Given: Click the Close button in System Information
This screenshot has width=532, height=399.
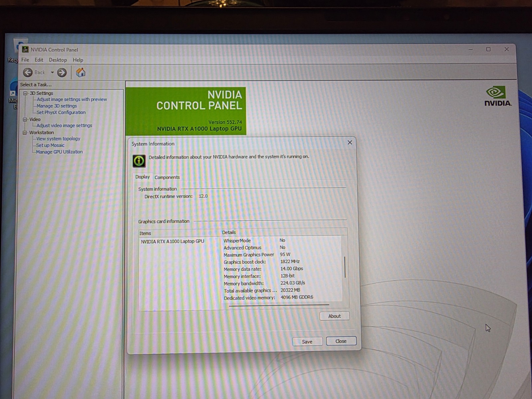Looking at the screenshot, I should click(x=341, y=341).
